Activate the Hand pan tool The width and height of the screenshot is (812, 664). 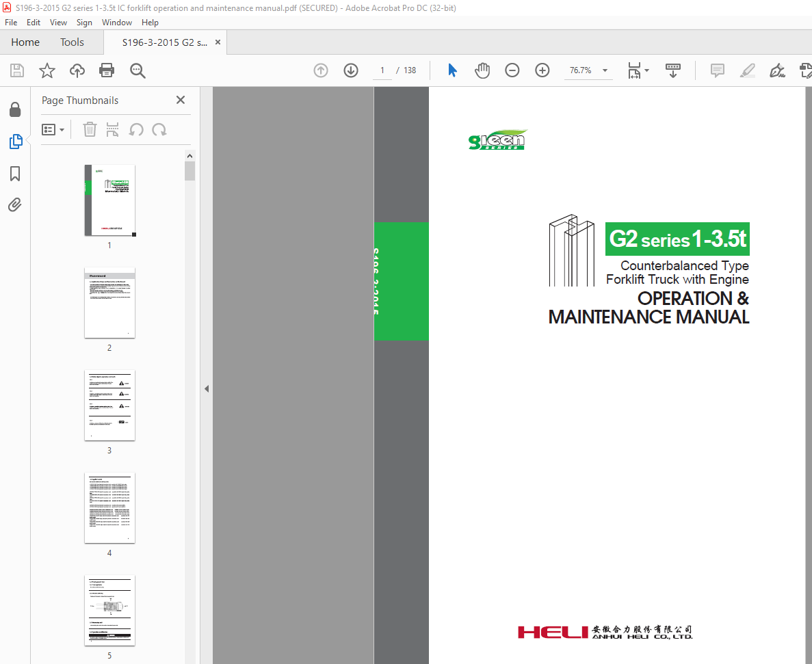click(x=482, y=70)
